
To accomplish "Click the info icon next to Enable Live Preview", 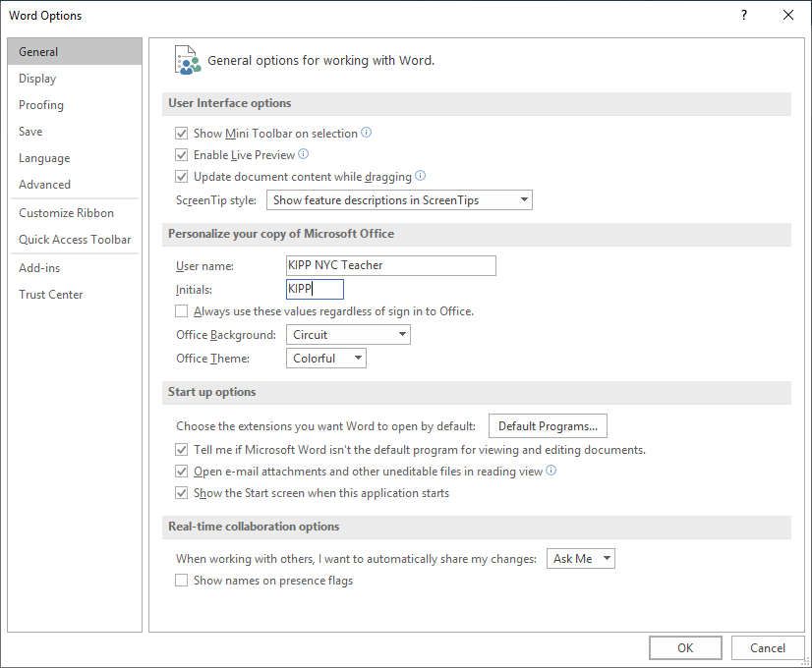I will click(304, 154).
